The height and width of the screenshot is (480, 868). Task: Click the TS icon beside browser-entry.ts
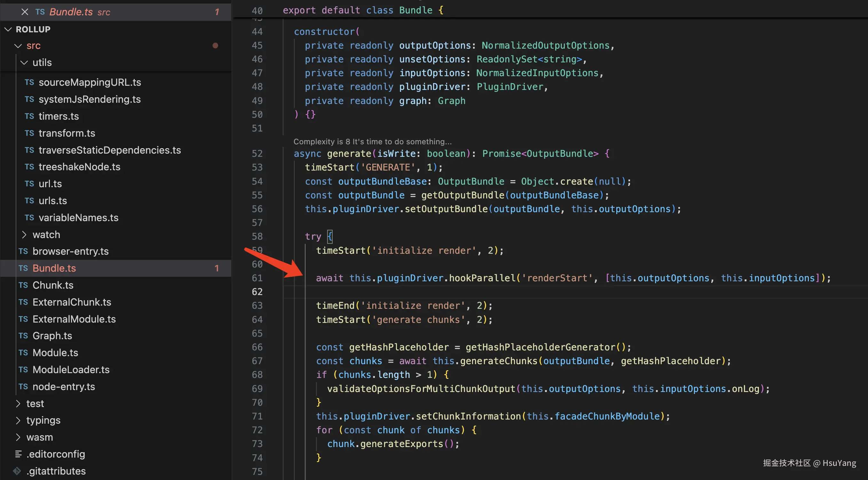click(x=23, y=251)
